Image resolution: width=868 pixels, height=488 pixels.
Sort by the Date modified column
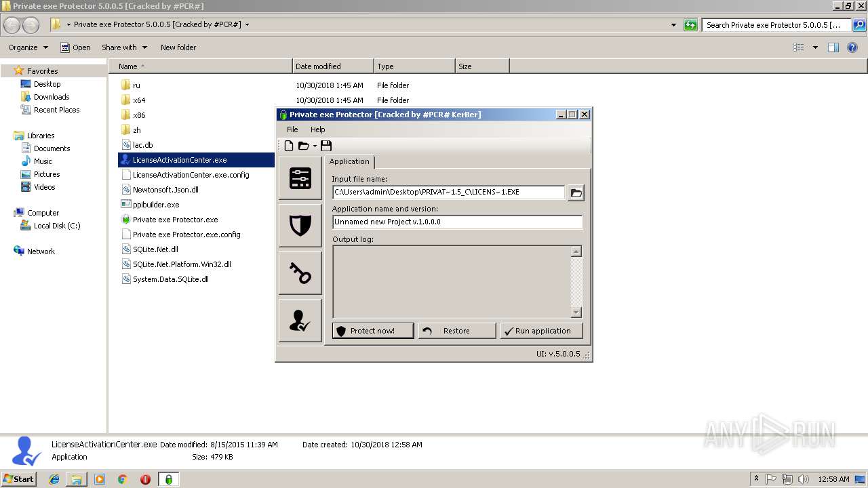tap(333, 66)
